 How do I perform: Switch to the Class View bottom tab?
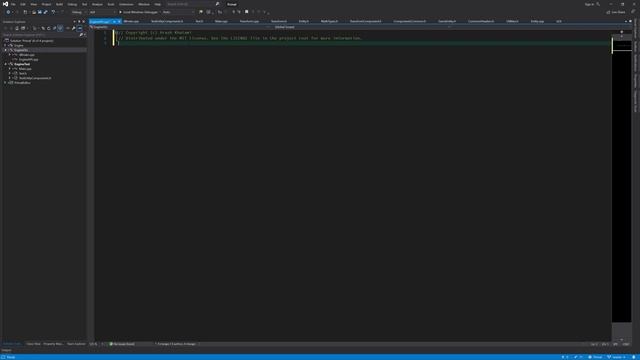(33, 344)
